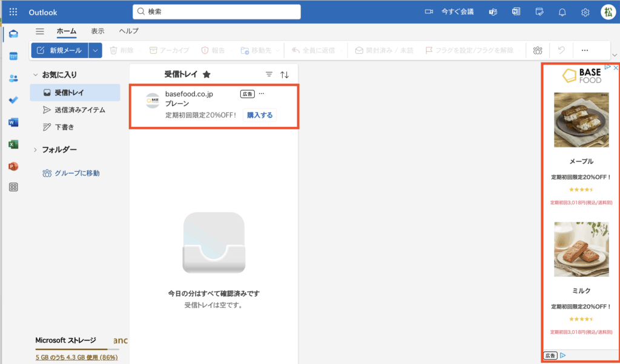
Task: Toggle フラグを設定/フラグを解除 flag
Action: pyautogui.click(x=470, y=51)
